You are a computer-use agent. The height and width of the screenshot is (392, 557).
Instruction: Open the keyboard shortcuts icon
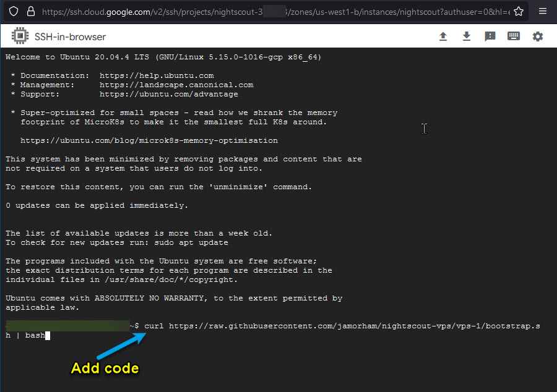(514, 36)
